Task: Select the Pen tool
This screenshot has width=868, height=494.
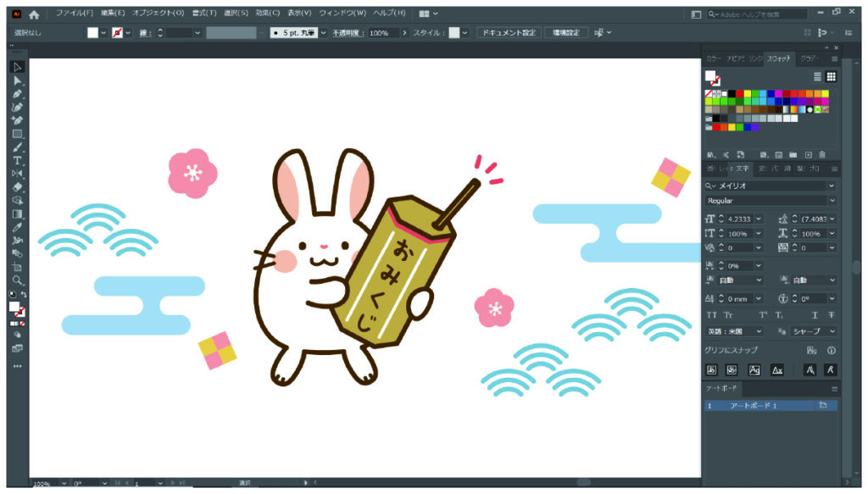Action: [x=17, y=94]
